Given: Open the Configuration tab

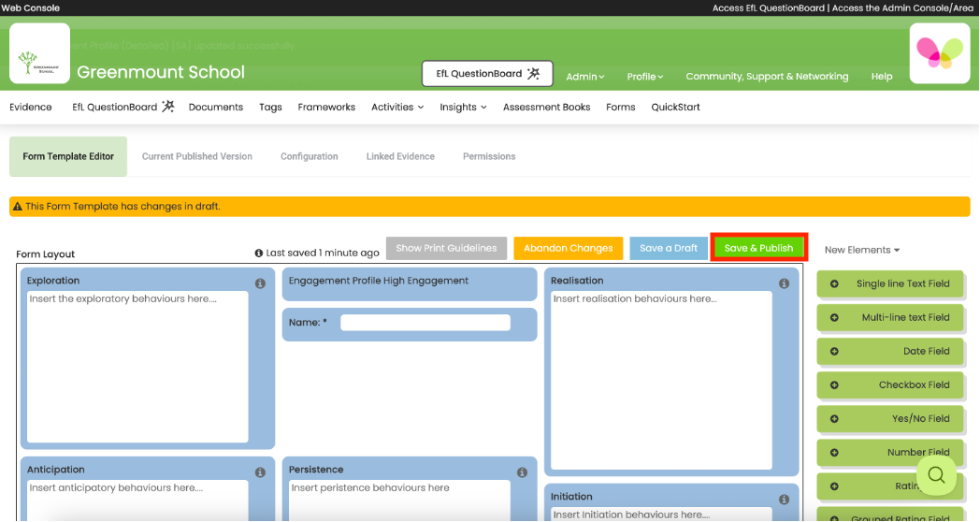Looking at the screenshot, I should pyautogui.click(x=310, y=156).
